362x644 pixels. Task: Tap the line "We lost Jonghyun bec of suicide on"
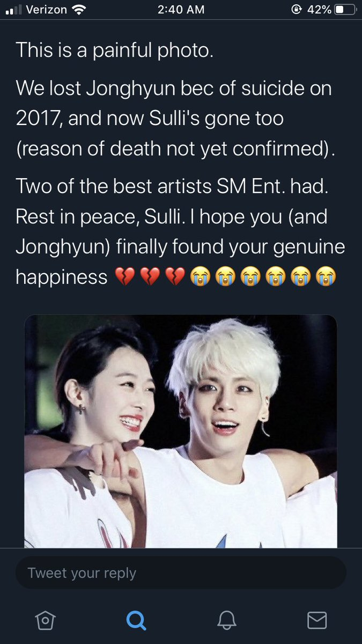coord(174,87)
